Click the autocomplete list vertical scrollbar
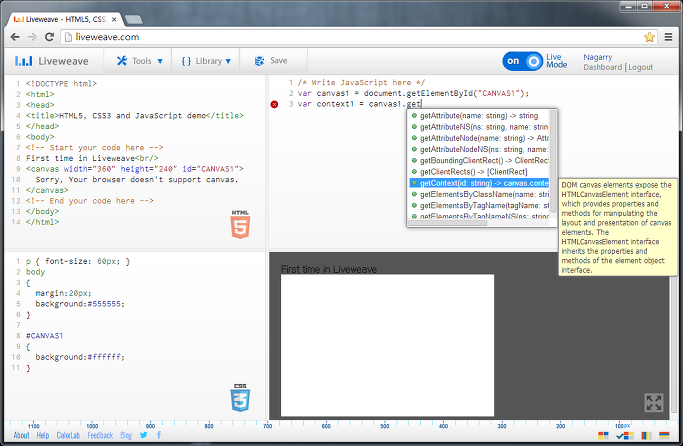 (x=553, y=162)
